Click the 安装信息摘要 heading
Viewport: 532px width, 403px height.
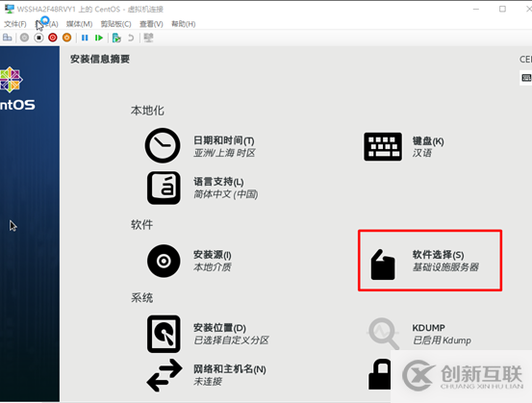click(100, 59)
